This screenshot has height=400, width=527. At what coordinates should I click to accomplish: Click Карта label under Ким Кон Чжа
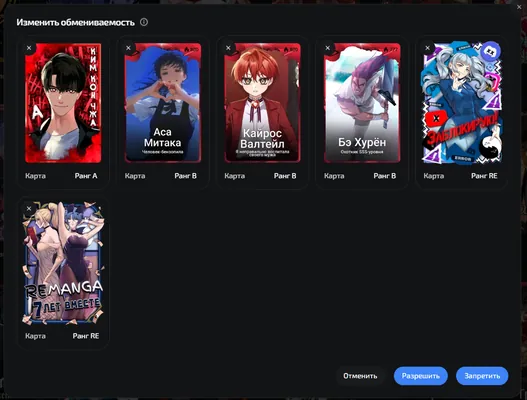[x=35, y=176]
